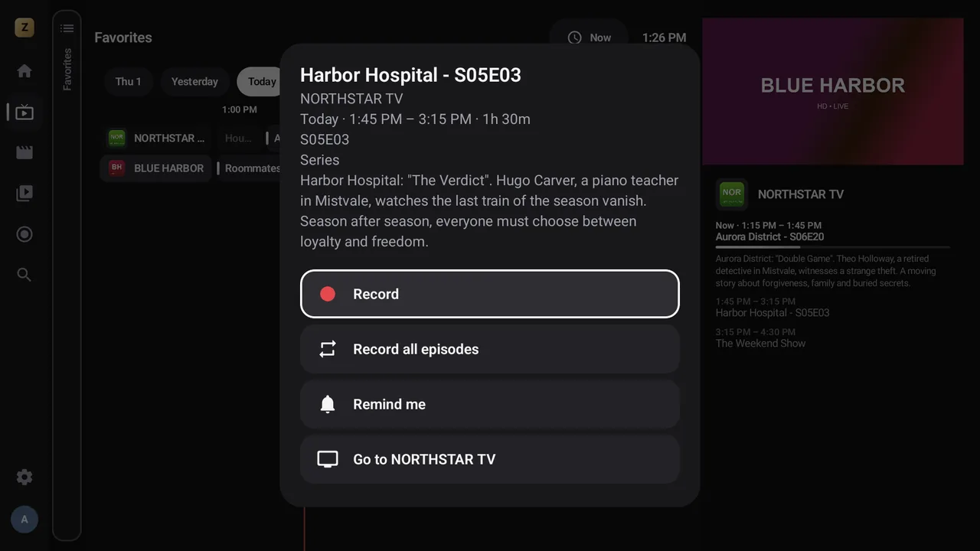Record this Harbor Hospital episode
980x551 pixels.
[x=490, y=294]
